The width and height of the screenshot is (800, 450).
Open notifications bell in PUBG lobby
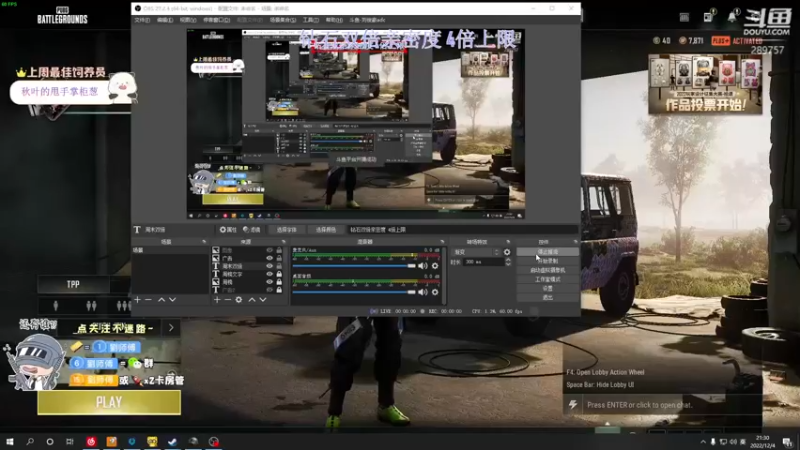732,16
